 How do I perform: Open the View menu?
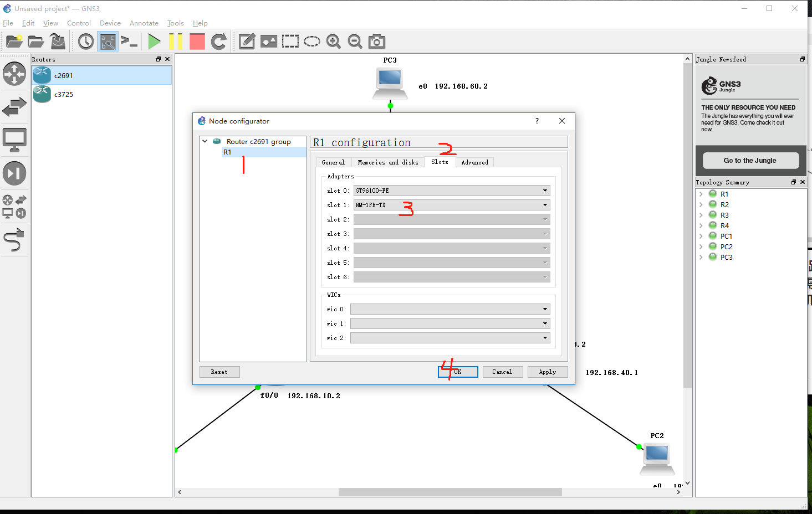(x=50, y=23)
